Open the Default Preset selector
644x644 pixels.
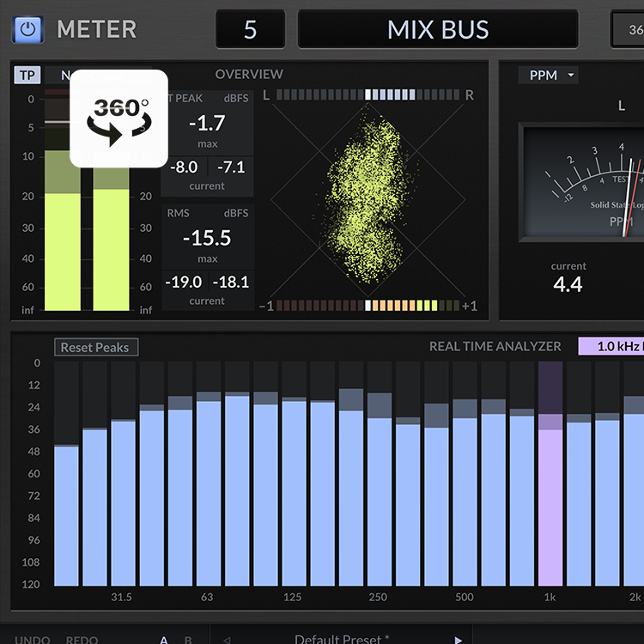pyautogui.click(x=343, y=640)
